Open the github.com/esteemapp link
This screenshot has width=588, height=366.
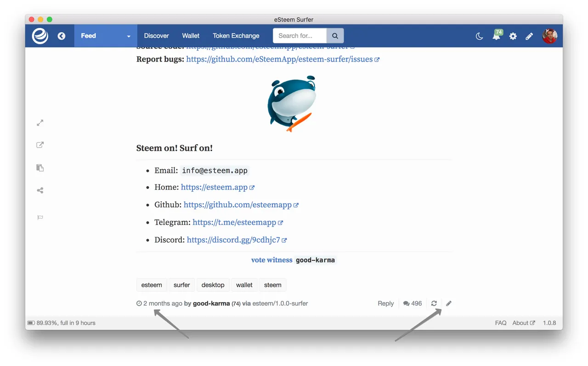pyautogui.click(x=241, y=205)
